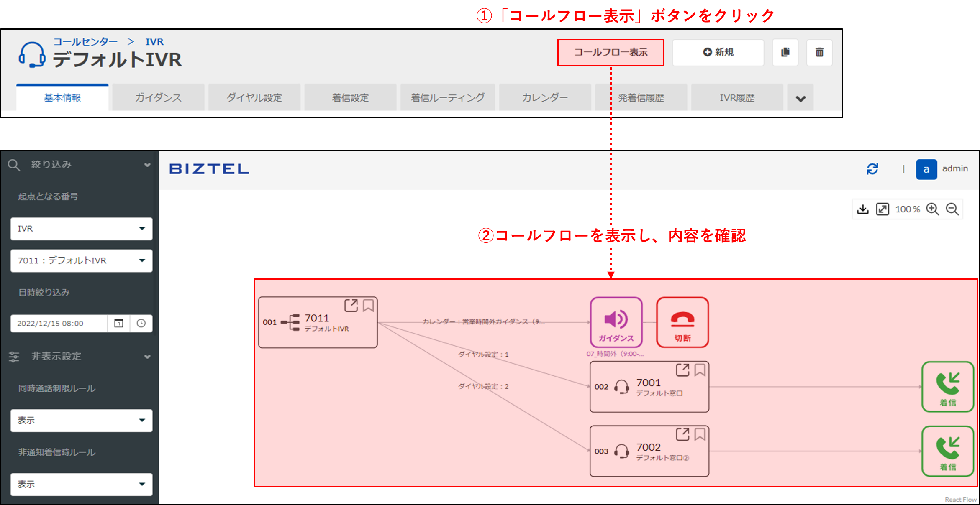Click the 切断 hang-up node

point(682,322)
